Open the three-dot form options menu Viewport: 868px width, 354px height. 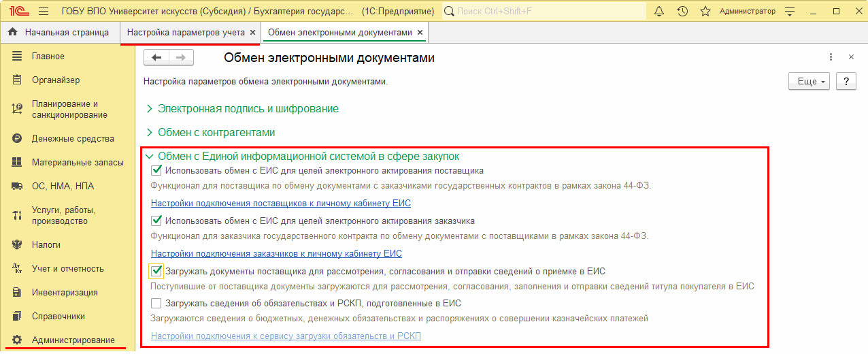(831, 58)
